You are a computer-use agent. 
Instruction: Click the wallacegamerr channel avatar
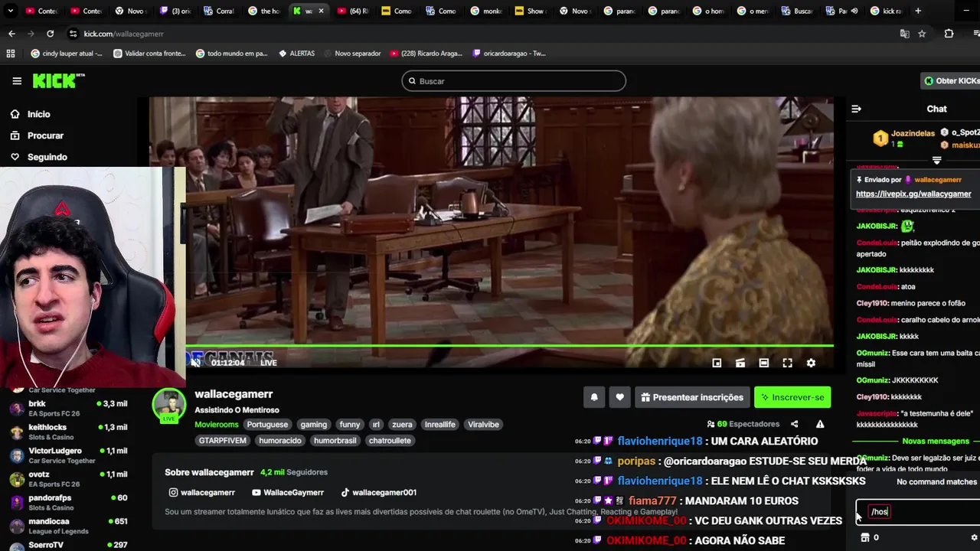point(169,405)
